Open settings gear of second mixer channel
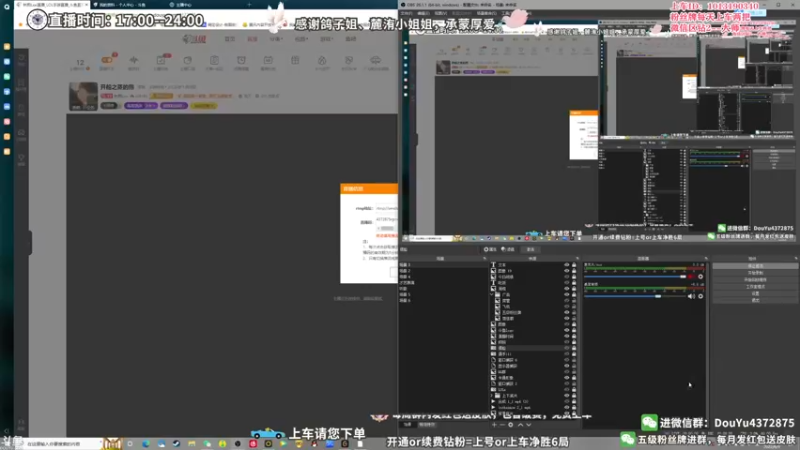The image size is (800, 450). [x=701, y=296]
